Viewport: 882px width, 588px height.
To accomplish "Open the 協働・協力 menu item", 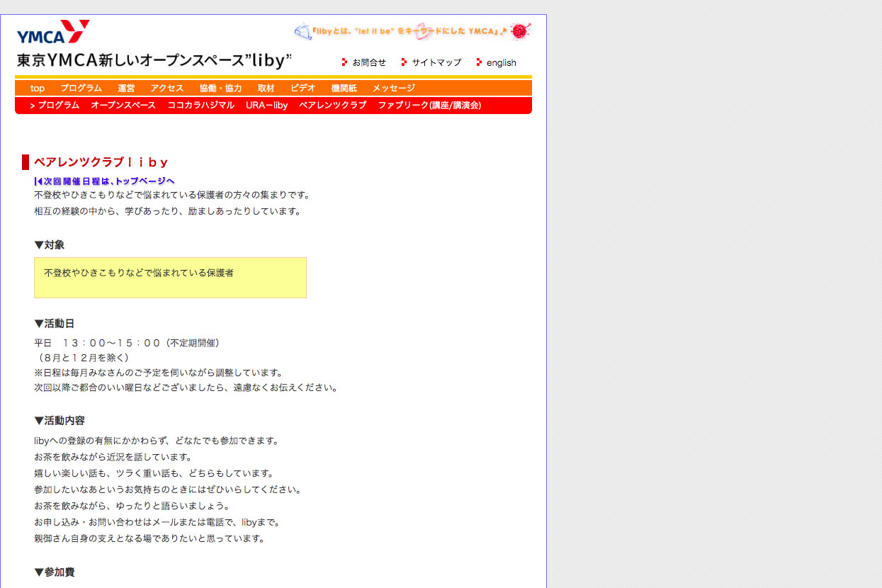I will coord(220,89).
